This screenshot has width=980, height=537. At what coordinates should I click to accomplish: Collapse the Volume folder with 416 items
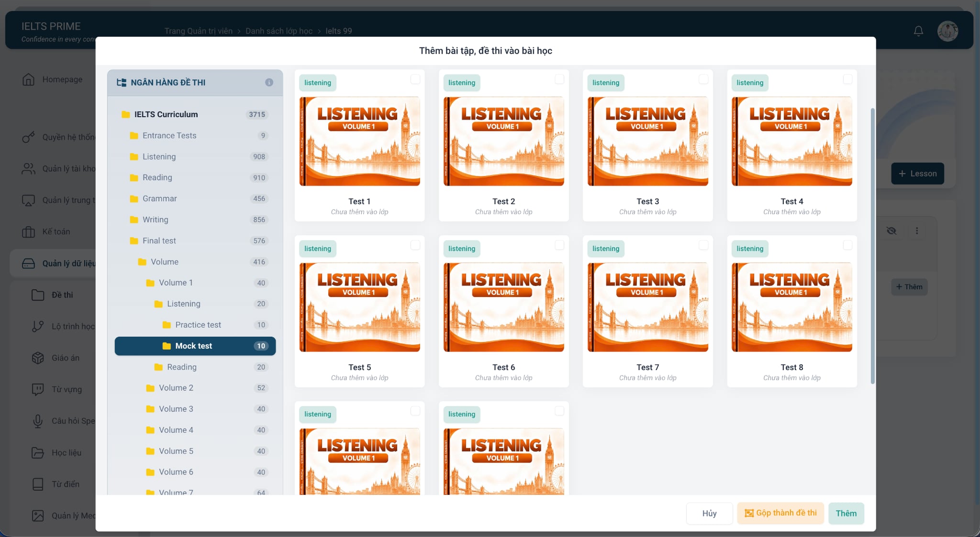pos(195,262)
